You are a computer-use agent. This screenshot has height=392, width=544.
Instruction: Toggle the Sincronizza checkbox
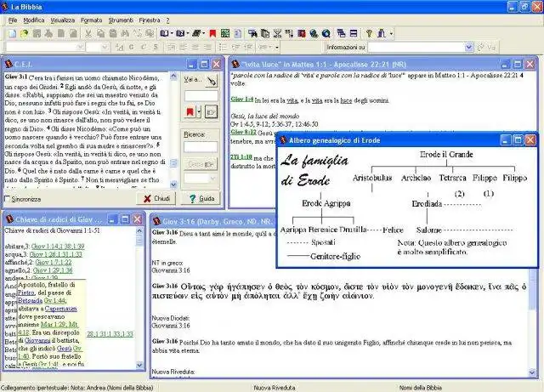tap(8, 199)
